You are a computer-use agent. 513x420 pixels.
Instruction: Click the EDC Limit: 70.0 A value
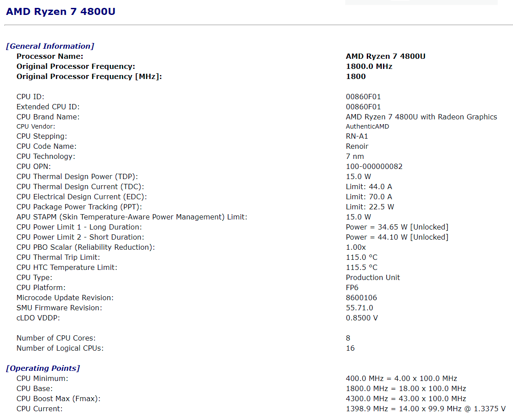[x=369, y=197]
